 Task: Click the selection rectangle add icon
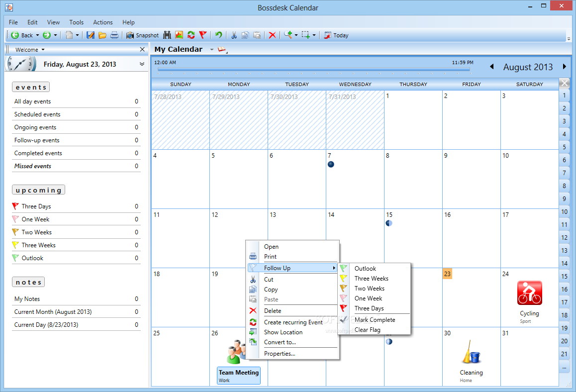(306, 35)
